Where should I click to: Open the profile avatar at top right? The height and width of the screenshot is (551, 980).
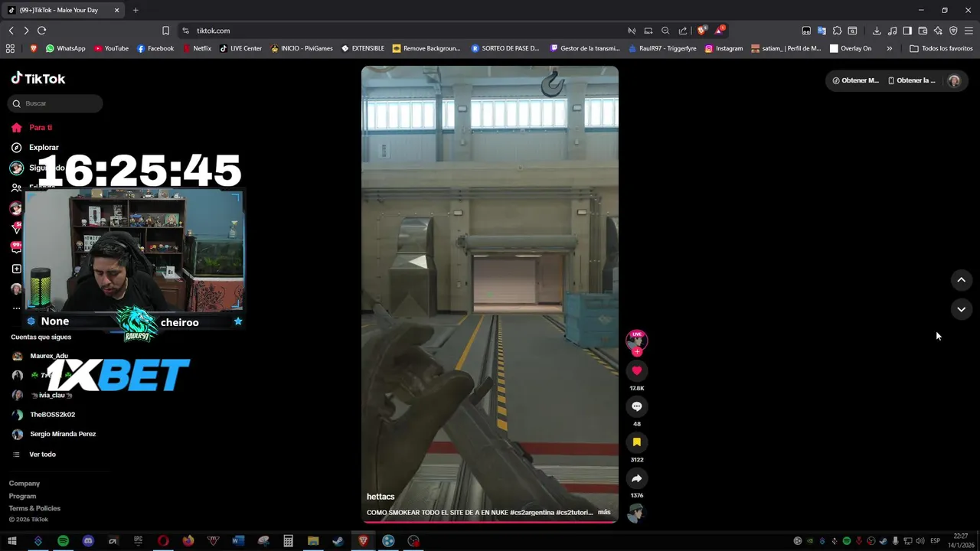click(x=954, y=80)
